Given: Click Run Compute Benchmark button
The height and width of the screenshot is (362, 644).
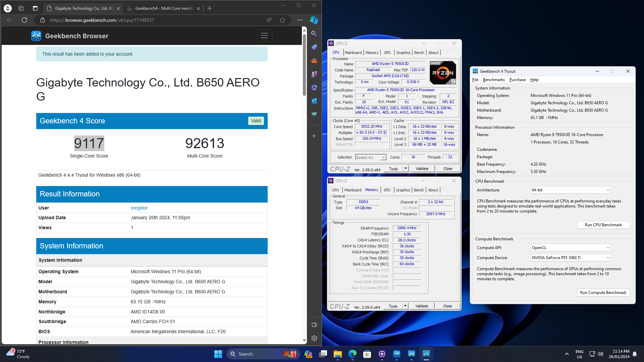Looking at the screenshot, I should pyautogui.click(x=603, y=293).
